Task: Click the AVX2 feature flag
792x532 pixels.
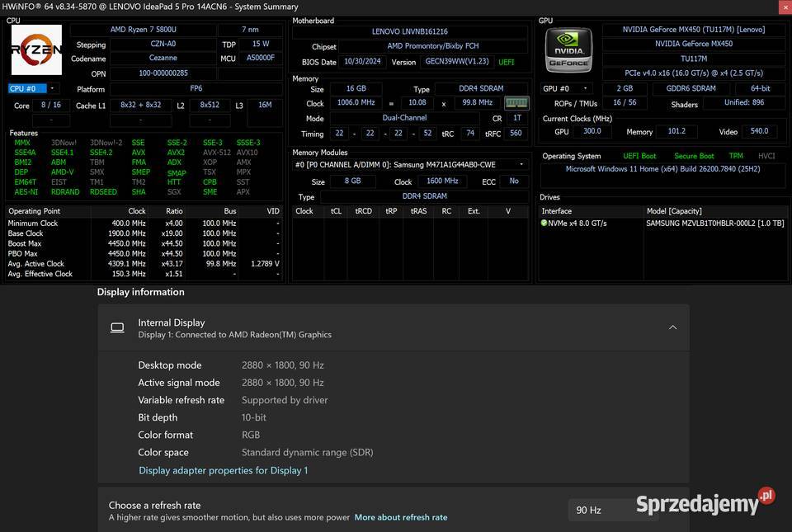Action: point(176,153)
